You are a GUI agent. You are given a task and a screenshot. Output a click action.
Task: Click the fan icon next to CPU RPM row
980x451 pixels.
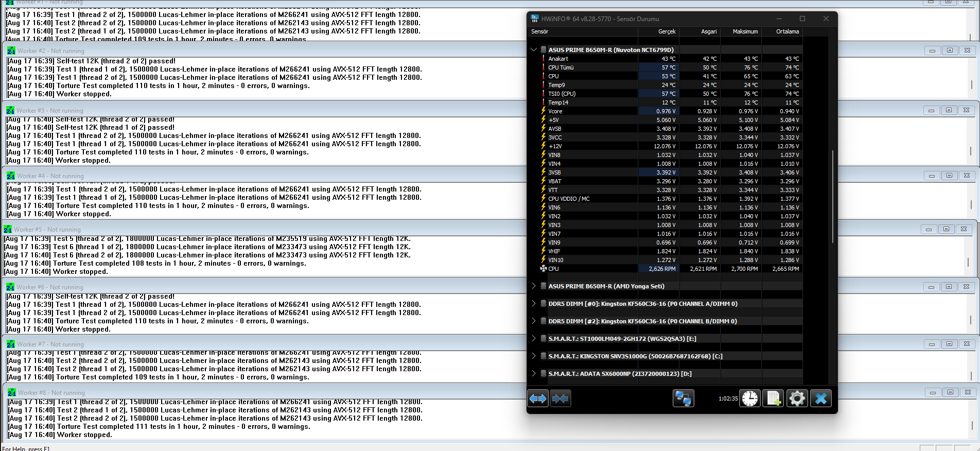(543, 268)
